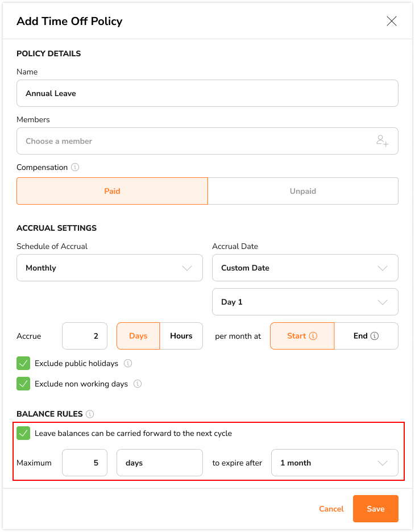Image resolution: width=415 pixels, height=532 pixels.
Task: Open the Balance Rules info icon
Action: click(90, 414)
